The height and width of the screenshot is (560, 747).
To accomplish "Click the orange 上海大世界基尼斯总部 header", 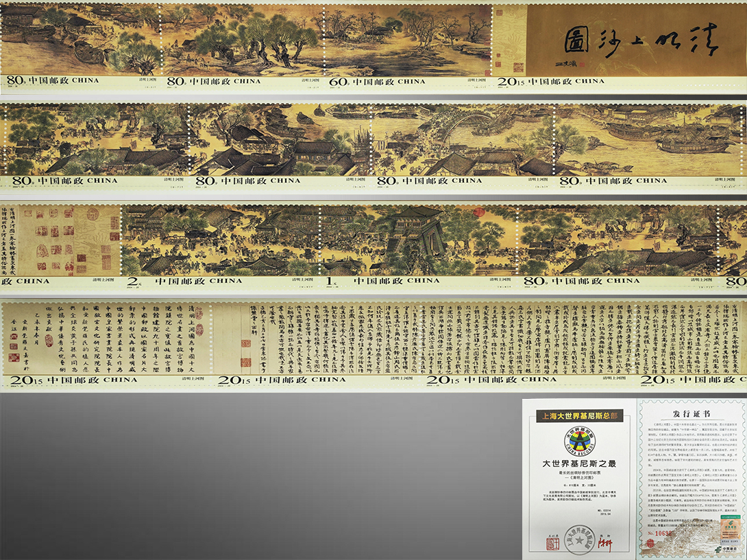I will point(579,415).
